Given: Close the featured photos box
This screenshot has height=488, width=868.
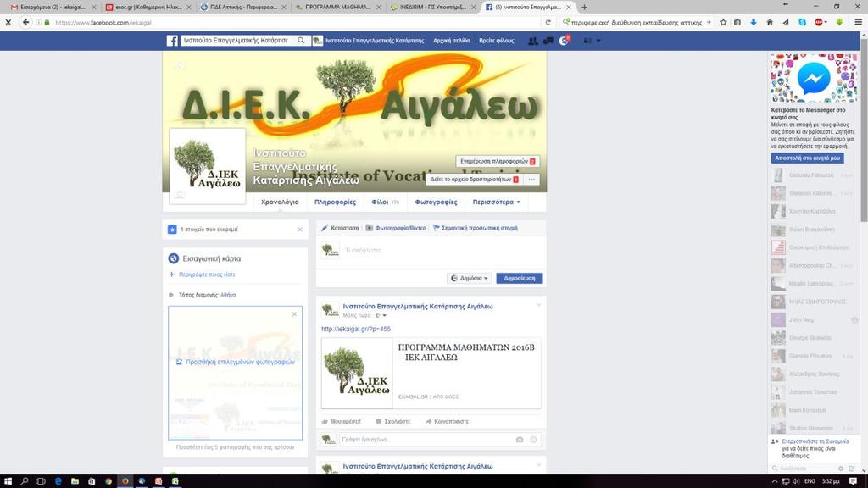Looking at the screenshot, I should pyautogui.click(x=294, y=314).
